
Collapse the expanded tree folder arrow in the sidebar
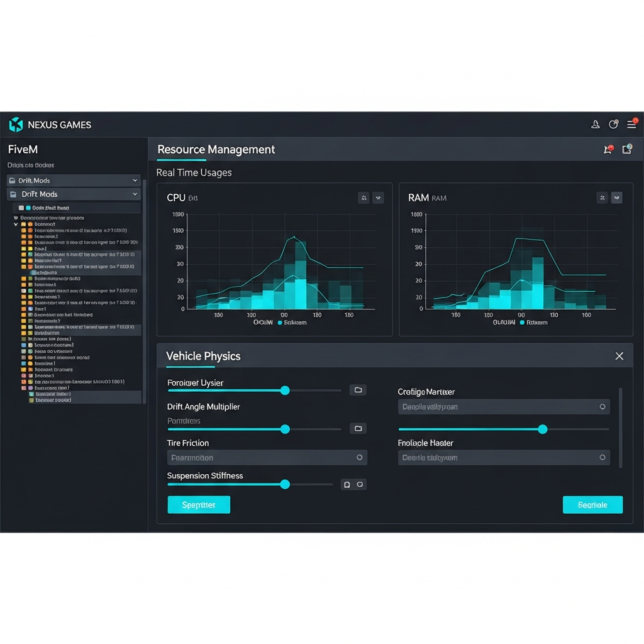click(16, 225)
